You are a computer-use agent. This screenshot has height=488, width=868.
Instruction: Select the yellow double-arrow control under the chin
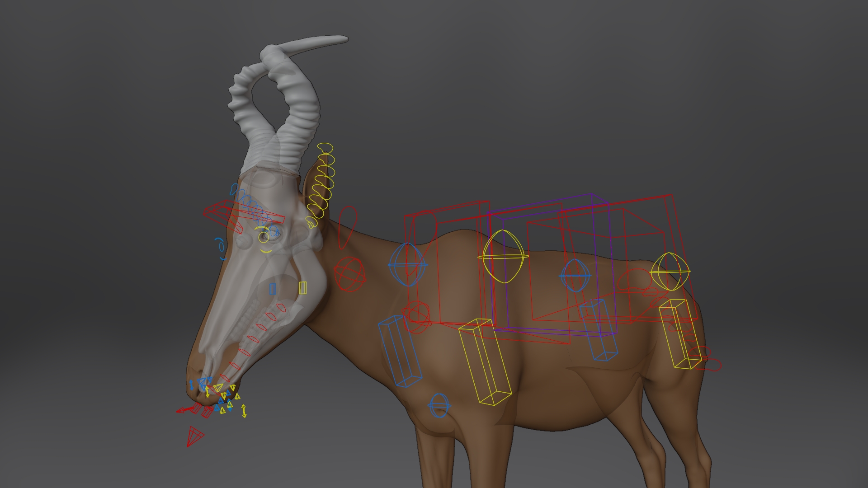coord(244,411)
